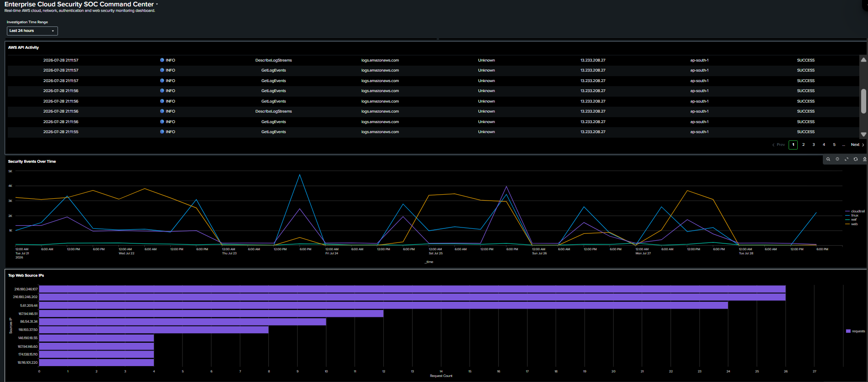
Task: Select the bar for IP 167.94.146.60
Action: click(96, 346)
